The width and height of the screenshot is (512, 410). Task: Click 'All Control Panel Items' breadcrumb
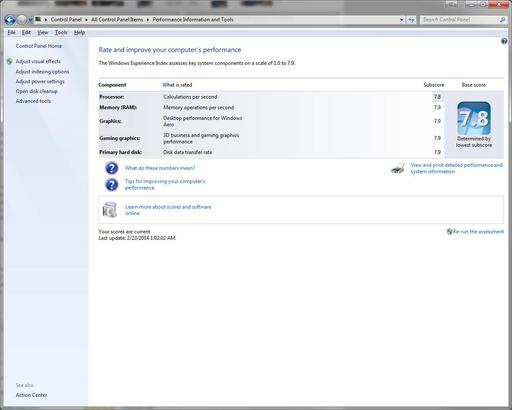(x=117, y=20)
